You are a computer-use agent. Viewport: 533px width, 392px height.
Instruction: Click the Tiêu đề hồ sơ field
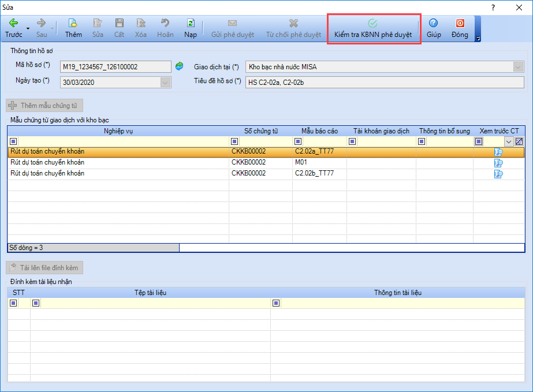click(385, 83)
